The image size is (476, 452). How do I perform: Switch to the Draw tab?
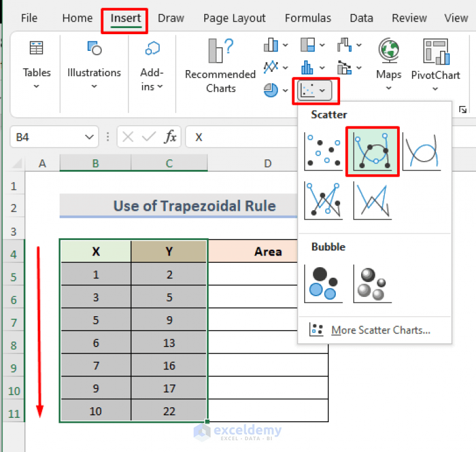[171, 18]
